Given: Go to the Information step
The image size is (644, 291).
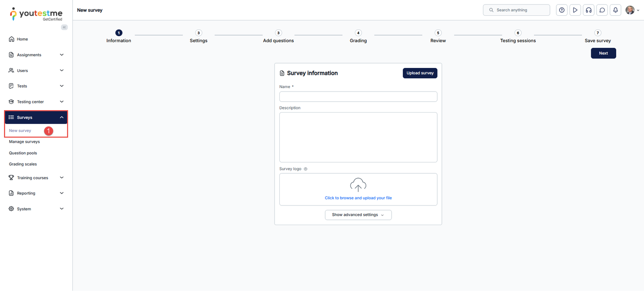Looking at the screenshot, I should click(x=119, y=36).
